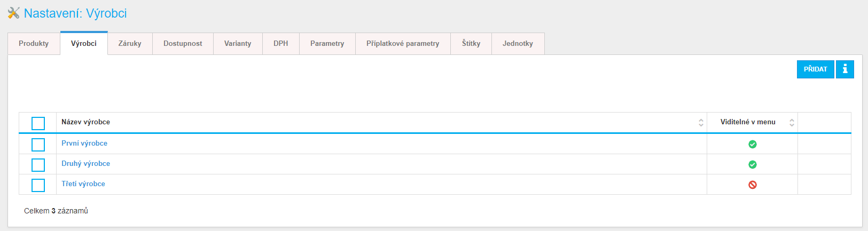
Task: Sort by Název výrobce using the sort arrows
Action: click(701, 123)
